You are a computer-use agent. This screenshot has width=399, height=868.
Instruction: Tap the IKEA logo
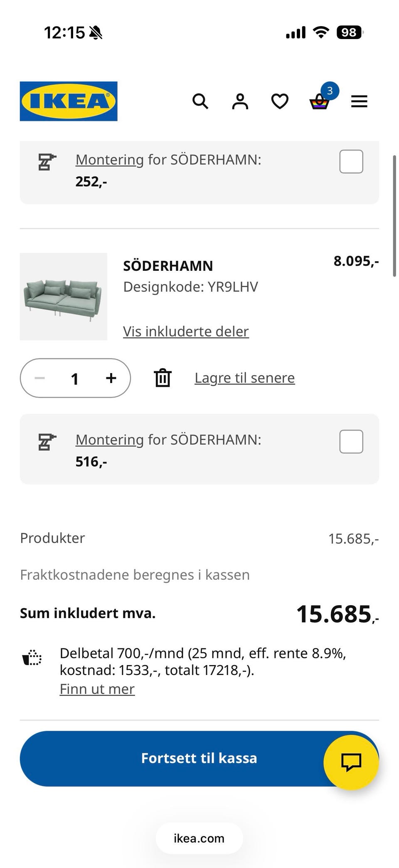pos(69,101)
